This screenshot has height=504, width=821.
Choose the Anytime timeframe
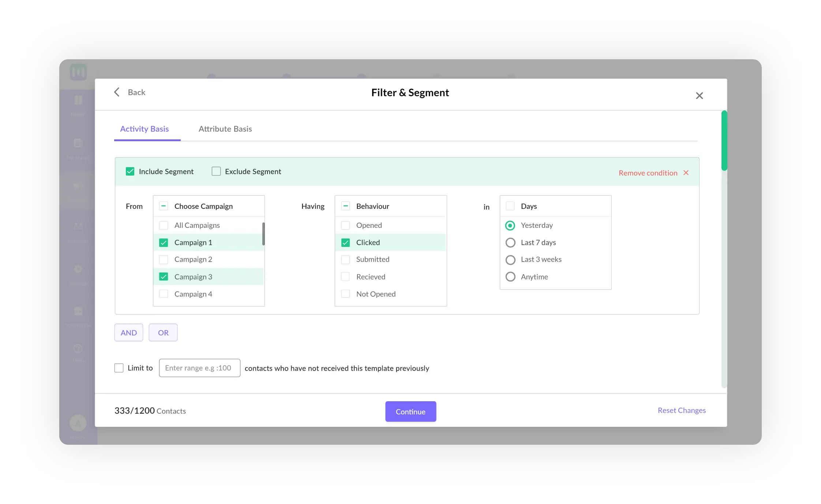click(x=510, y=277)
